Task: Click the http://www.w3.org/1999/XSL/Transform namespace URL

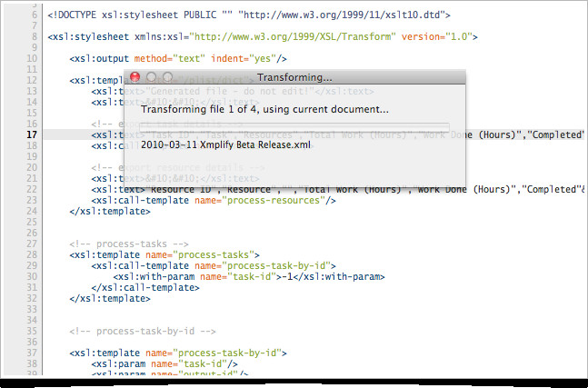Action: point(293,36)
